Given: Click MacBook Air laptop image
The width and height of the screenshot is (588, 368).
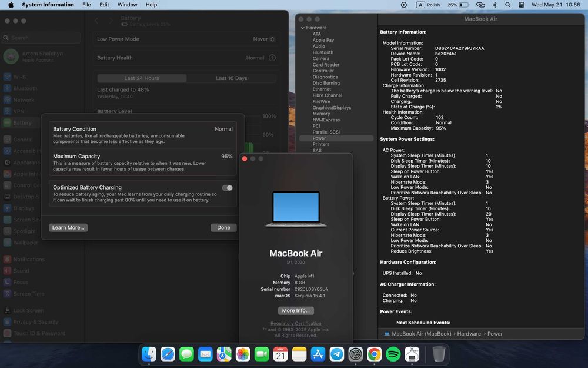Looking at the screenshot, I should pyautogui.click(x=296, y=209).
